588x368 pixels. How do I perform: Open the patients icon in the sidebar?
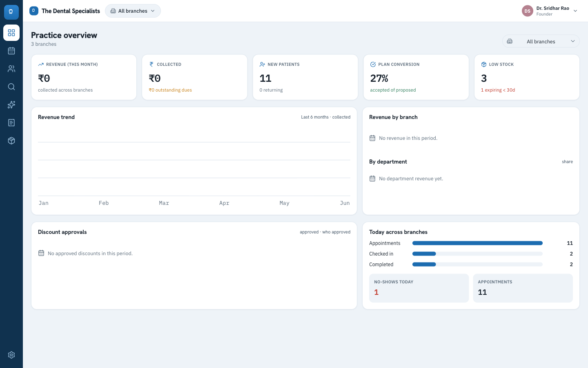coord(11,69)
